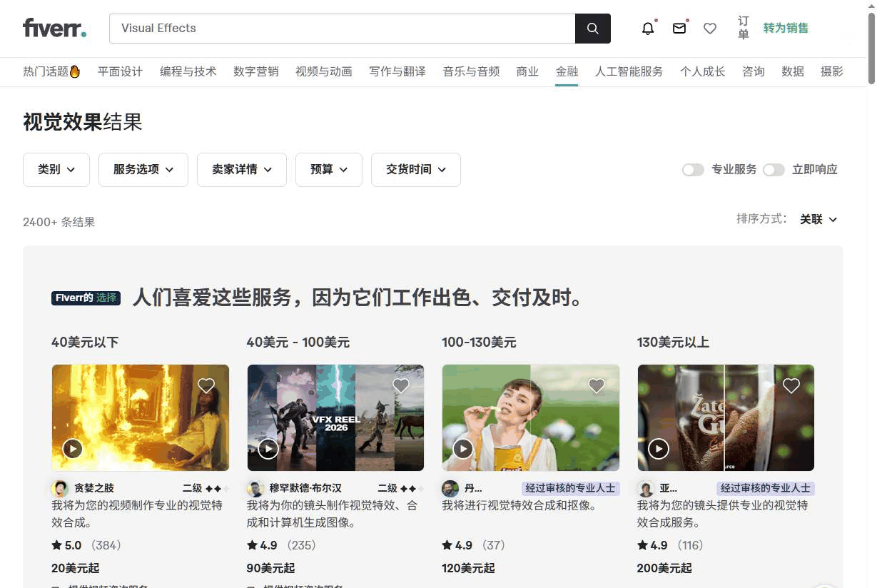Click the 订单 link in header
Image resolution: width=877 pixels, height=588 pixels.
coord(744,29)
